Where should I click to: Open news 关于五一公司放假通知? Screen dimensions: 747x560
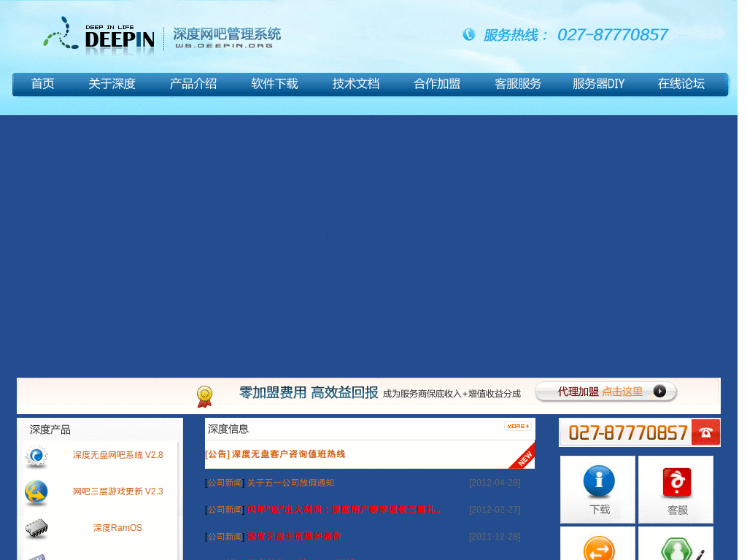pos(290,483)
